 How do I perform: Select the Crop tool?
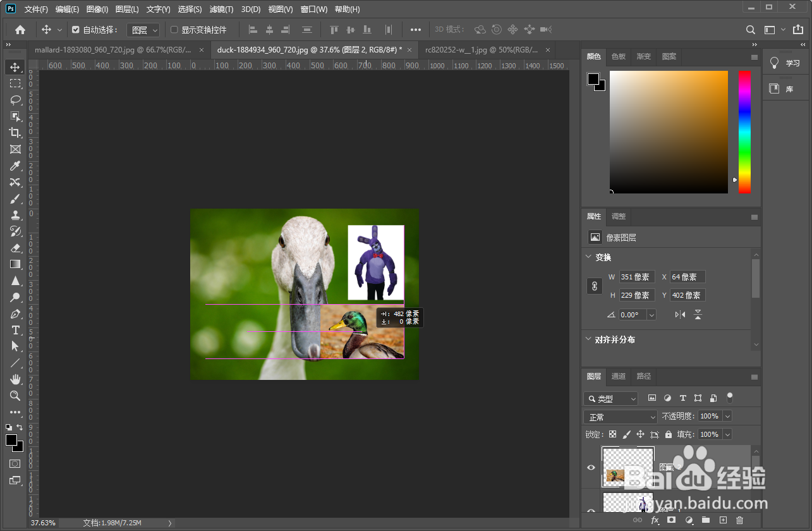point(15,133)
